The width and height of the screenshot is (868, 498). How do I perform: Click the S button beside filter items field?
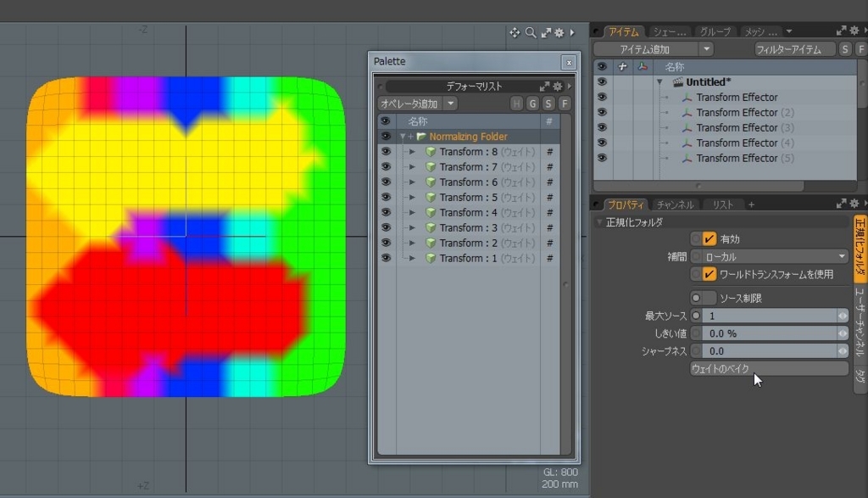tap(845, 49)
